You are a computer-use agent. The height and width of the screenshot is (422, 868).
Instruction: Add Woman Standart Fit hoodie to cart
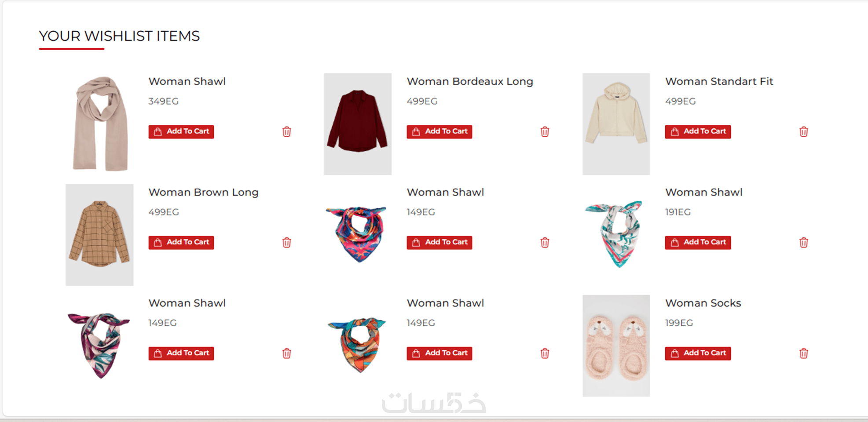698,131
